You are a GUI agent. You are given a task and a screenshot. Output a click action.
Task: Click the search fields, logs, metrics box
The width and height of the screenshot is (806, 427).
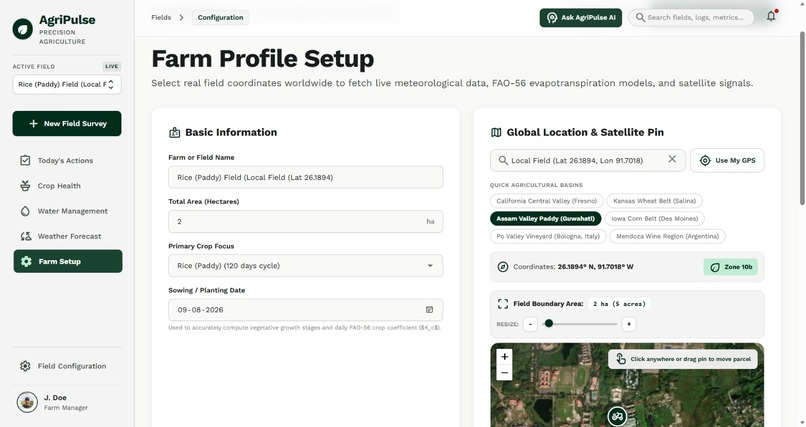[x=691, y=17]
